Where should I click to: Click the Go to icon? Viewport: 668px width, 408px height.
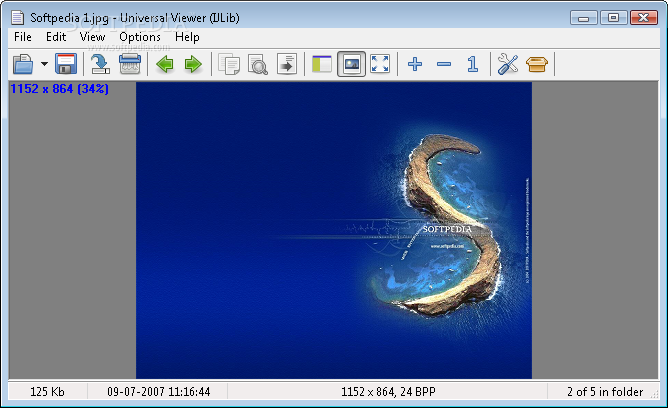[x=287, y=64]
